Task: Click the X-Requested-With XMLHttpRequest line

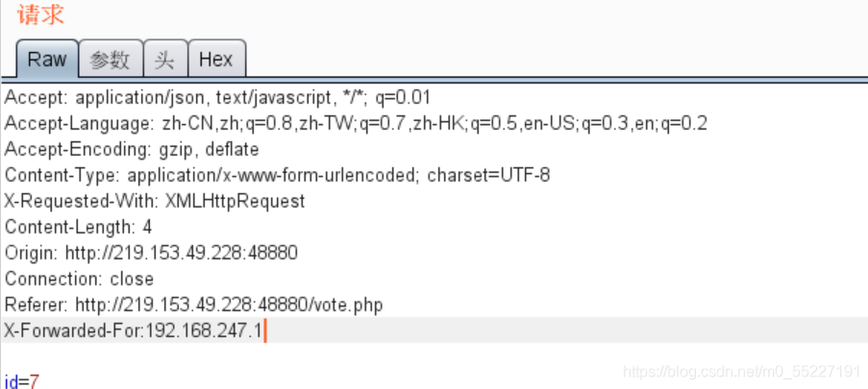Action: pyautogui.click(x=155, y=201)
